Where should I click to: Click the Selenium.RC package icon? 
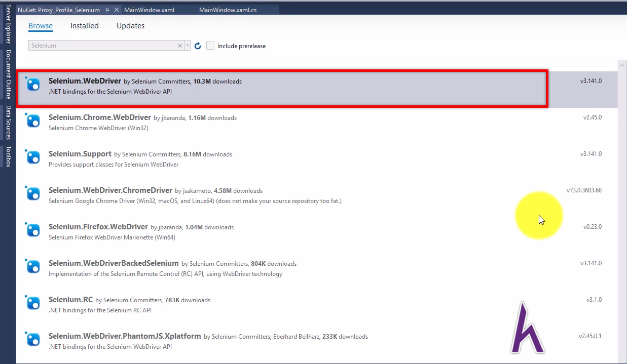click(x=33, y=303)
